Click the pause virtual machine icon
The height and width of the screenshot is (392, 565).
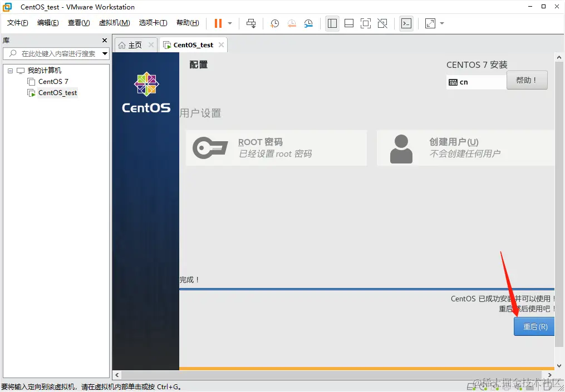click(x=218, y=23)
